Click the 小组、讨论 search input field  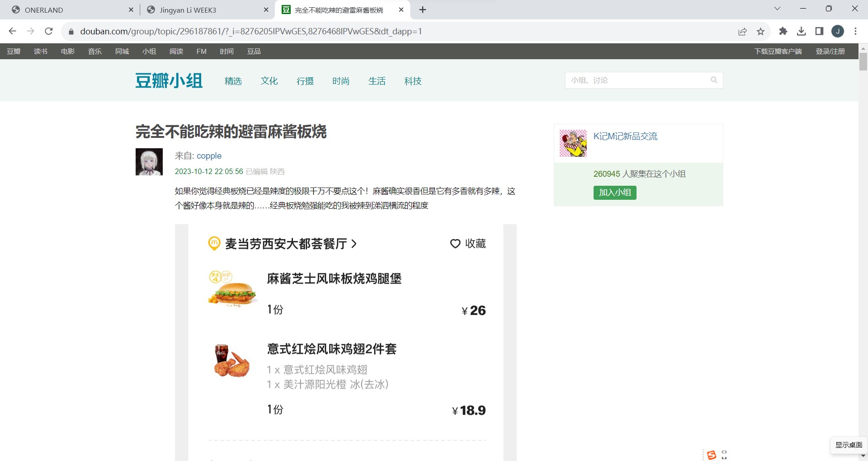637,80
